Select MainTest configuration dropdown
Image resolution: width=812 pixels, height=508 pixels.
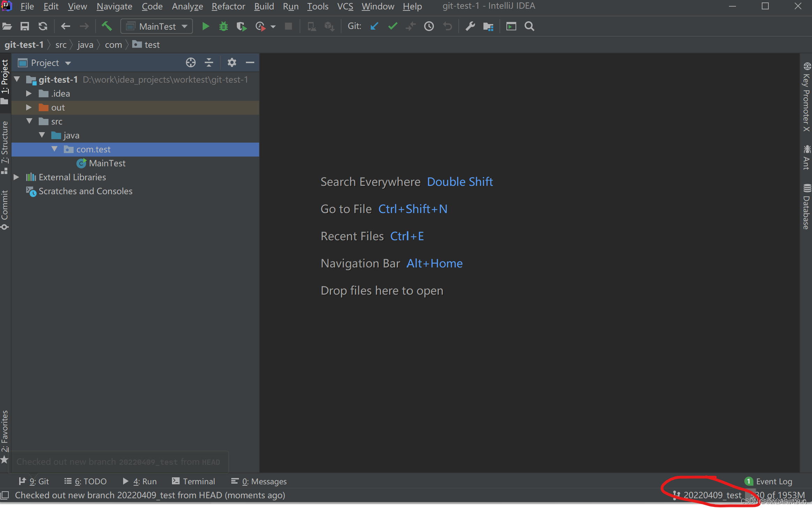coord(156,26)
